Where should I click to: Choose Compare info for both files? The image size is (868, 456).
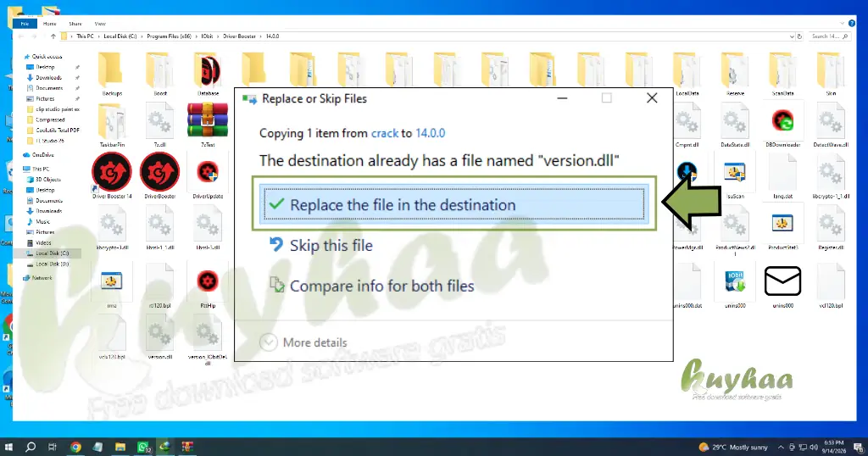point(371,286)
